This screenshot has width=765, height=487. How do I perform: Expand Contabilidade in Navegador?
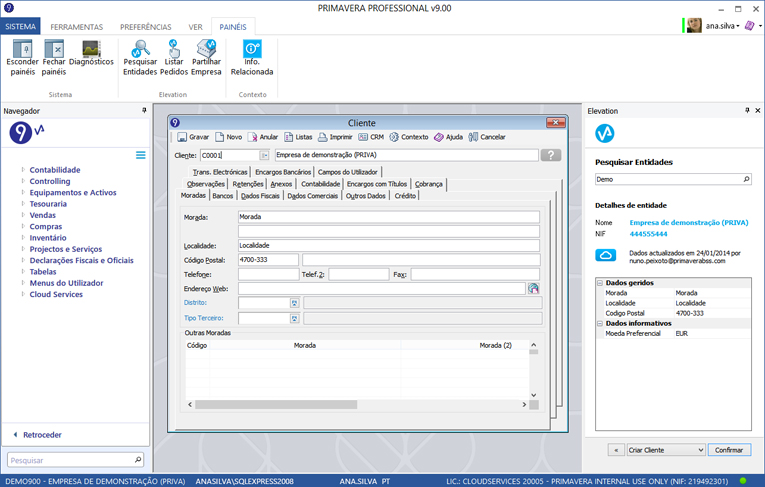pyautogui.click(x=22, y=169)
